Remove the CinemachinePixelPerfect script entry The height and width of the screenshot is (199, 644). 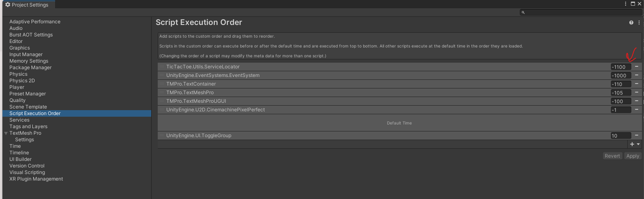[x=636, y=110]
